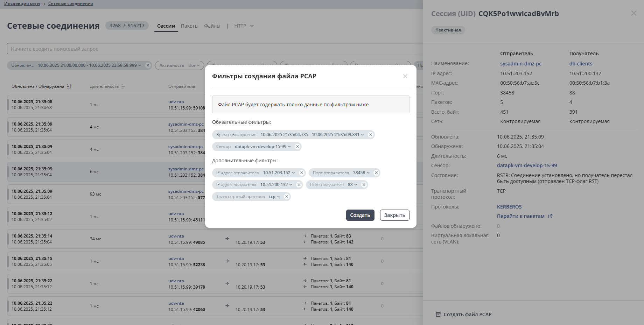Click the archive icon beside Создать файл PCAP
This screenshot has width=644, height=325.
coord(438,315)
